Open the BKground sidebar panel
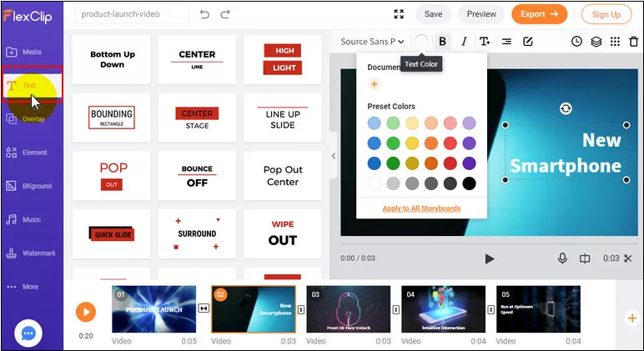The image size is (644, 351). click(x=28, y=186)
